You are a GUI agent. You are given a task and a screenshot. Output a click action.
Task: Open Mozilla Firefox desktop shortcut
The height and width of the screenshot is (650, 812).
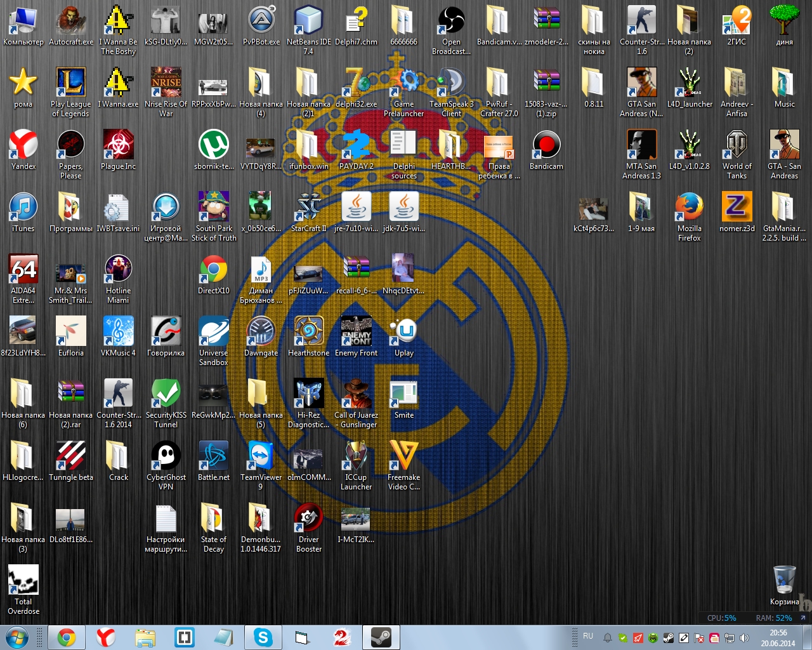(690, 217)
